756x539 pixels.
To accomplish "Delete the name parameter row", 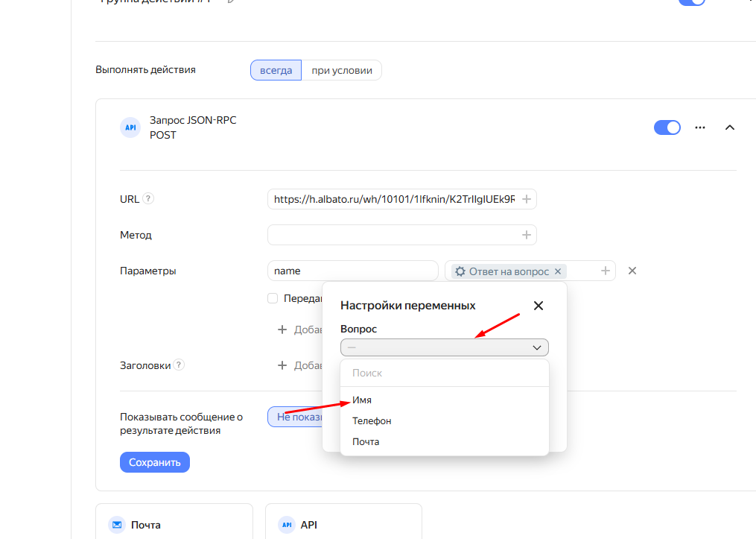I will (632, 271).
